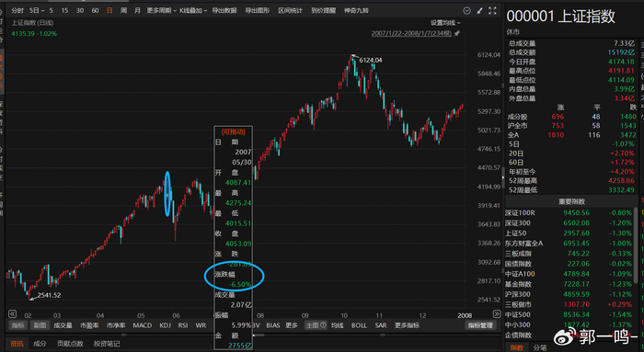Screen dimensions: 644x352
Task: Open the circled chevron options menu
Action: (466, 11)
